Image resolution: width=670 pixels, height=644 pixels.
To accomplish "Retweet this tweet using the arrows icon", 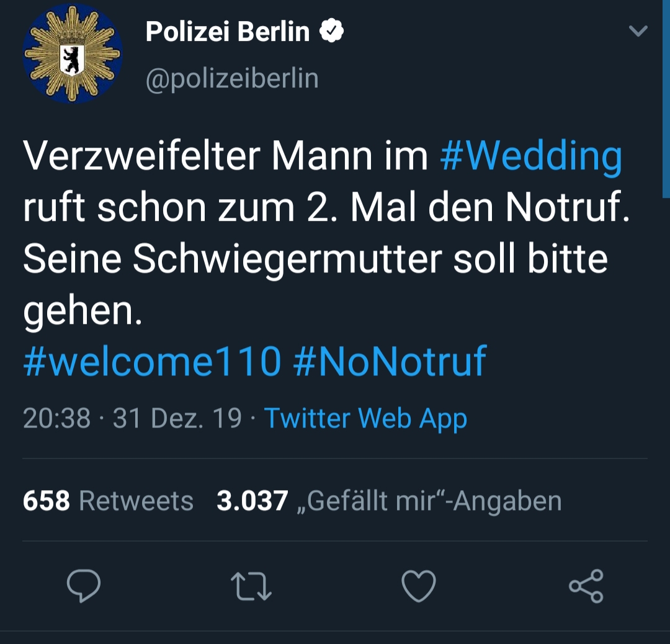I will [251, 586].
